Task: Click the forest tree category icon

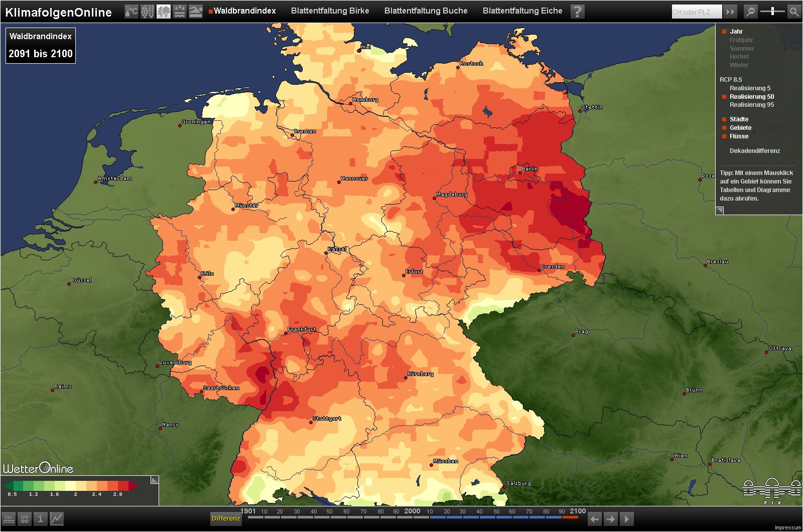Action: pyautogui.click(x=164, y=12)
